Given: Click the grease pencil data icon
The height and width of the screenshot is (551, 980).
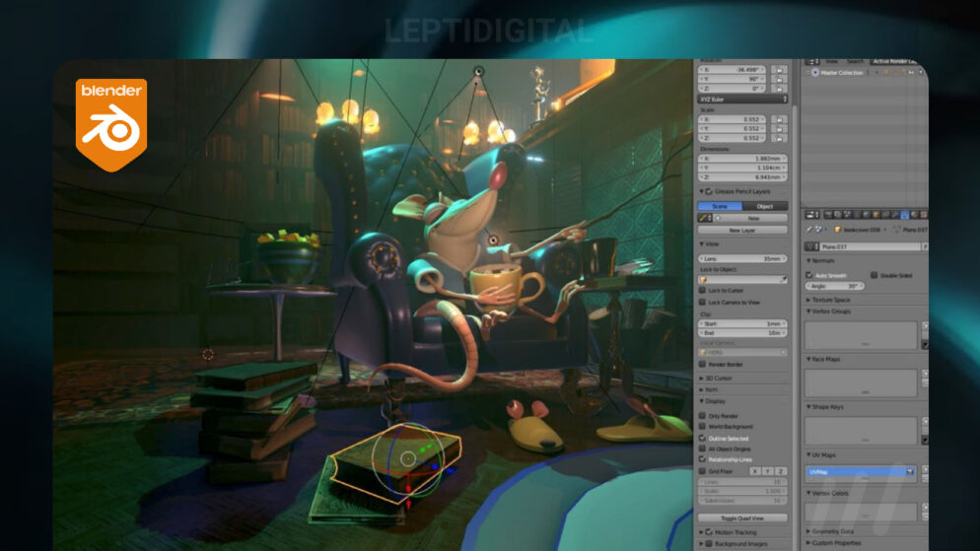Looking at the screenshot, I should tap(705, 218).
